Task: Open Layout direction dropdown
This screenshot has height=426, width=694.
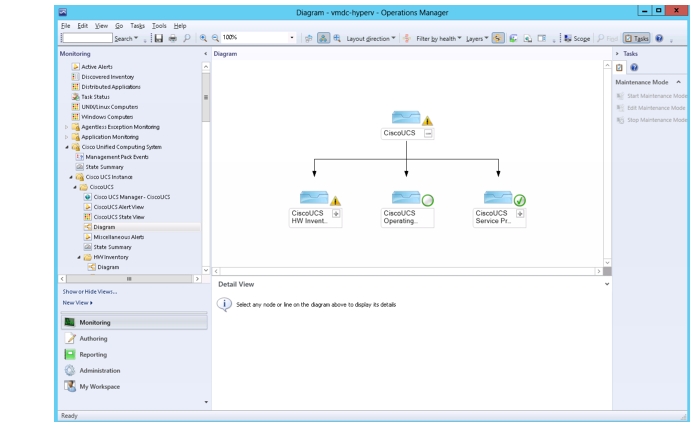Action: (x=371, y=39)
